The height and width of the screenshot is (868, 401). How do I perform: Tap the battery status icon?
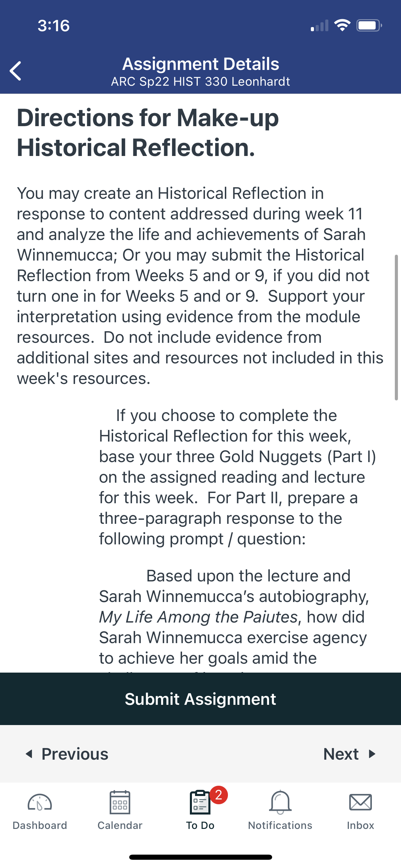(369, 25)
